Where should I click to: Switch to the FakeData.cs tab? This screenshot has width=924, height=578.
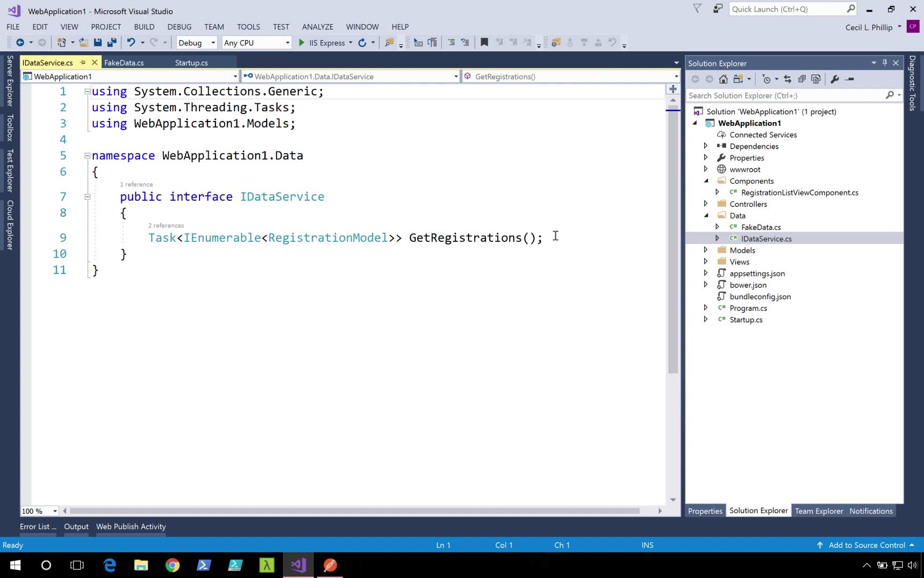(x=124, y=63)
